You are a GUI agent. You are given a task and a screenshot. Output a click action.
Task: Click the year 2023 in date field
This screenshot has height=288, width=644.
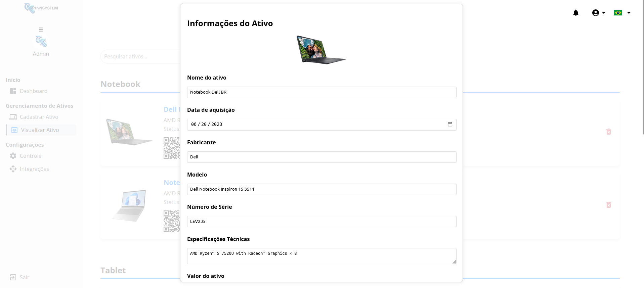point(217,125)
